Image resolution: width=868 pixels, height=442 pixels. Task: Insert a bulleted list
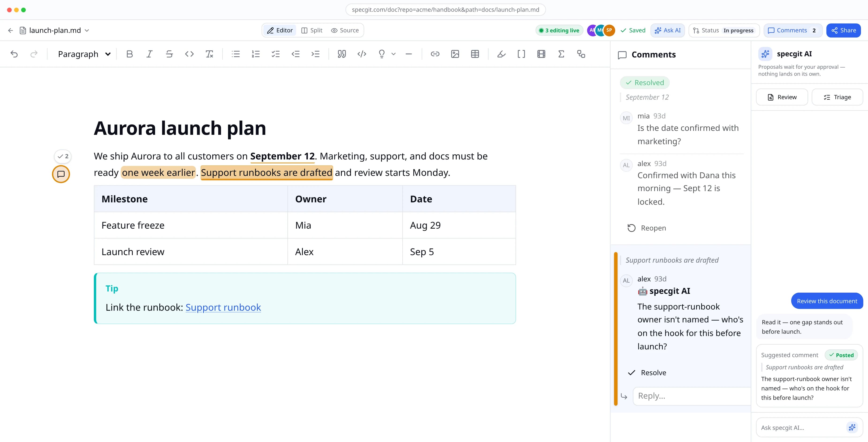coord(236,54)
